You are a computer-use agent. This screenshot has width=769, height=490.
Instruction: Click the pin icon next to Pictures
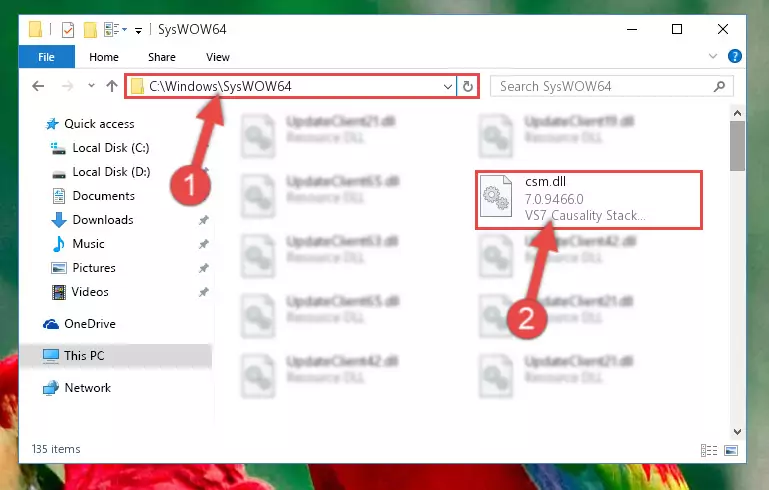(x=203, y=268)
